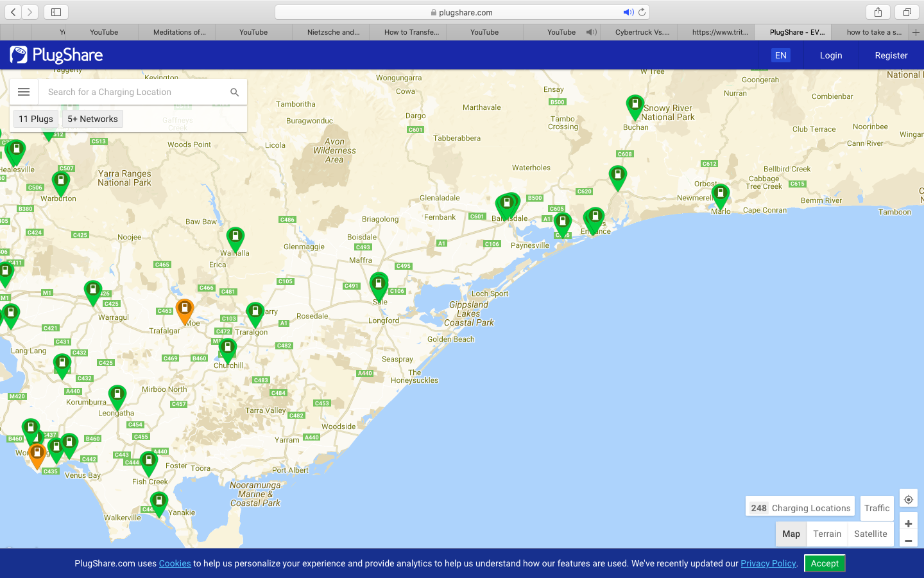Zoom out the map with minus button

[x=909, y=541]
